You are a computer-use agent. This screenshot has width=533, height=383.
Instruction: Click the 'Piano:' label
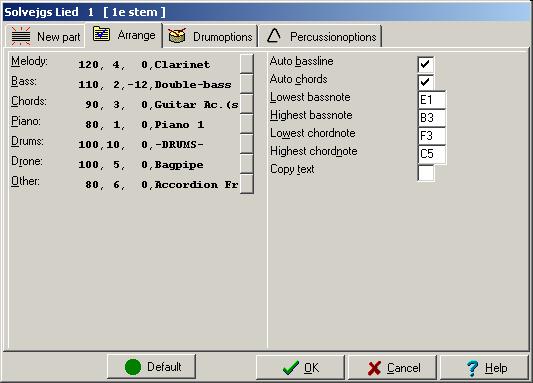pos(26,122)
